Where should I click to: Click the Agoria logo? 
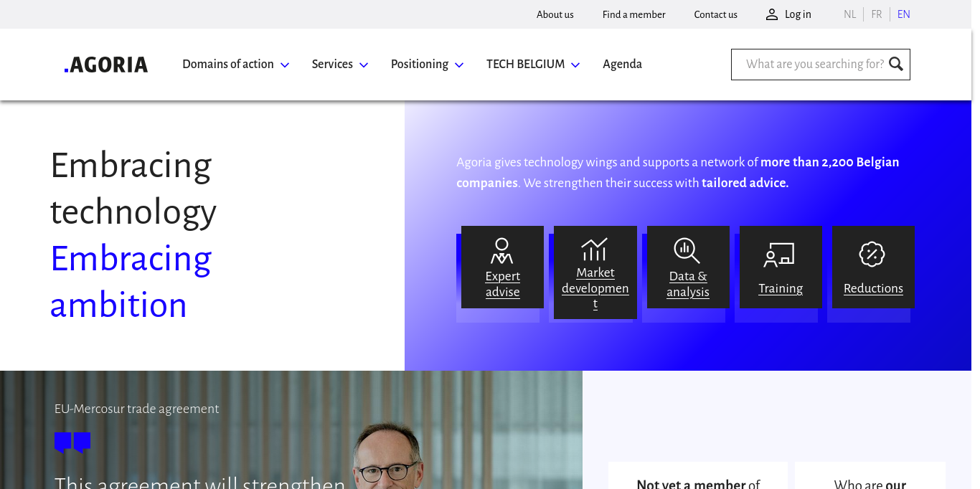[x=106, y=65]
